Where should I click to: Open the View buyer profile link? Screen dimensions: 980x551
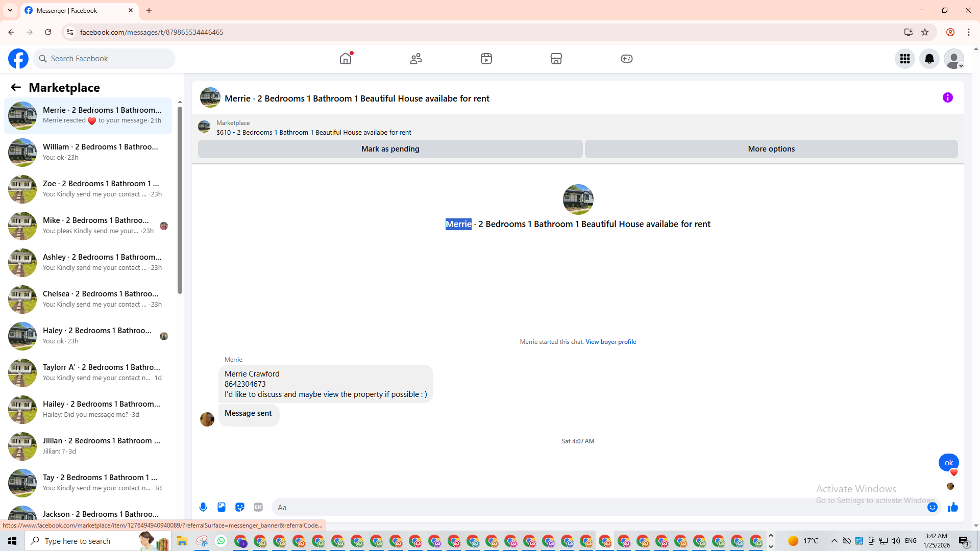click(x=610, y=342)
